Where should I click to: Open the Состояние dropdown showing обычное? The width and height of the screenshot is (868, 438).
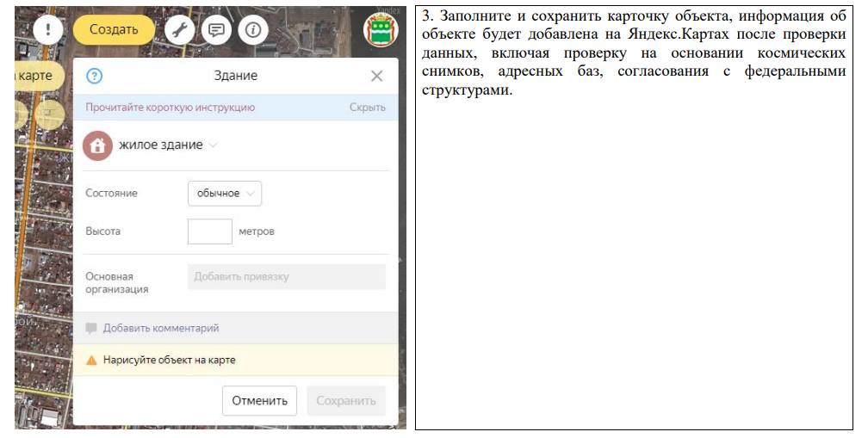pyautogui.click(x=224, y=194)
